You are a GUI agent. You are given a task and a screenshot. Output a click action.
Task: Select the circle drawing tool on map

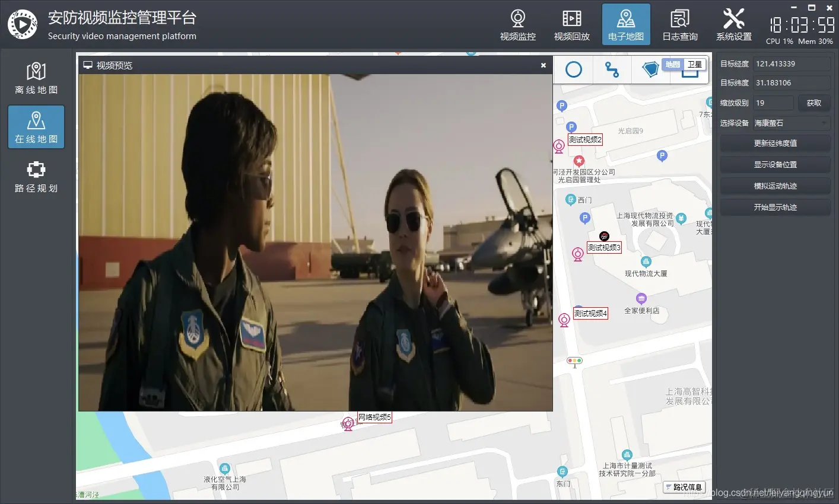click(573, 69)
